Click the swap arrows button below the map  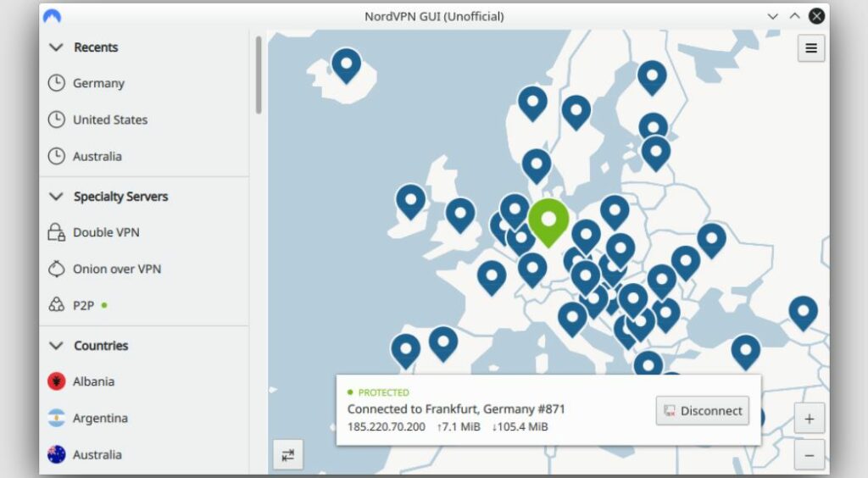[288, 455]
